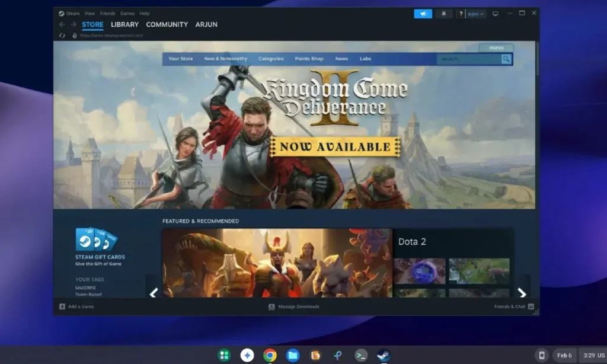Advance the featured carousel with the right arrow
Viewport: 607px width, 364px height.
pos(522,293)
